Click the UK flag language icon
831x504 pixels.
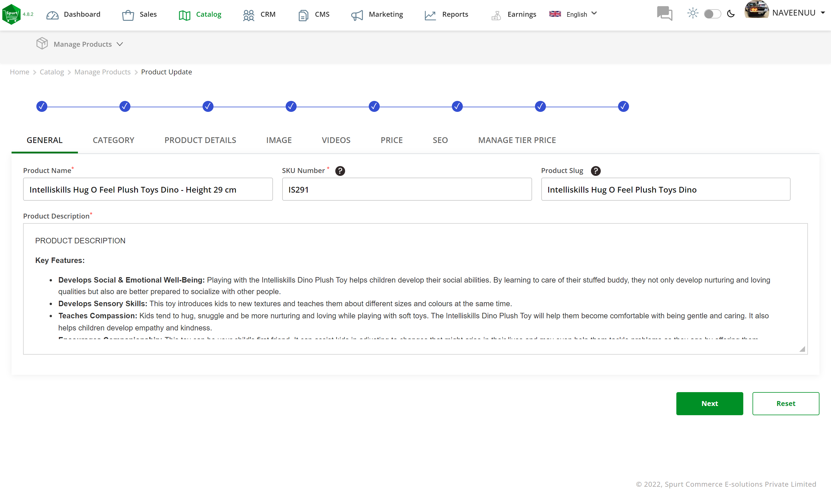click(x=555, y=14)
